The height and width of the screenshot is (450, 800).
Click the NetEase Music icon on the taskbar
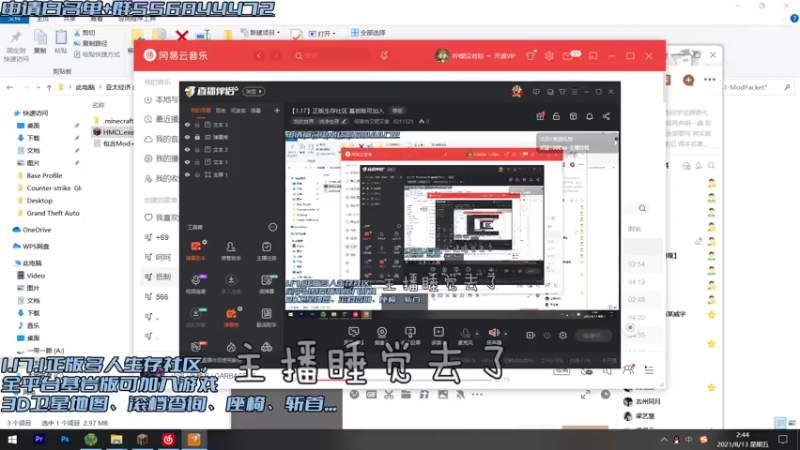[x=168, y=439]
